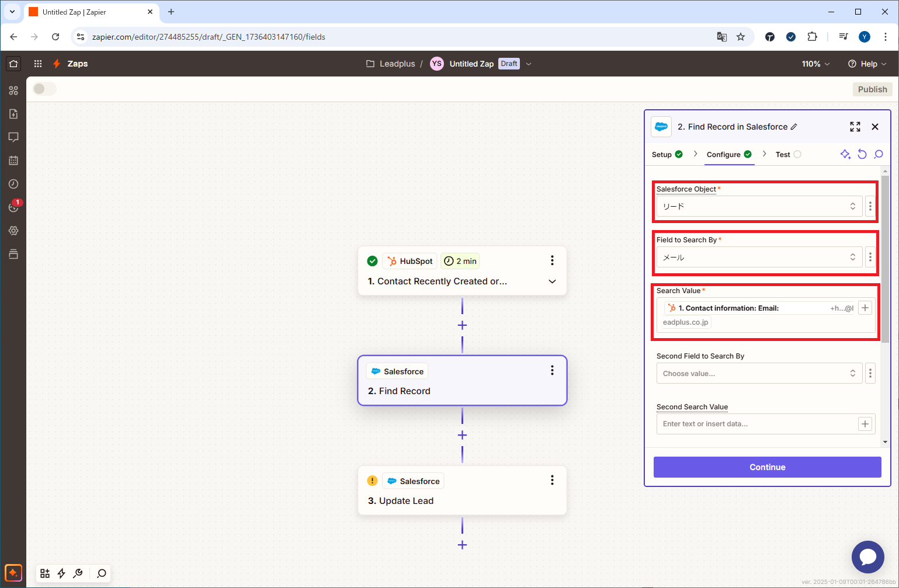Screen dimensions: 899x588
Task: Select the Salesforce Update Lead step card
Action: tap(462, 490)
